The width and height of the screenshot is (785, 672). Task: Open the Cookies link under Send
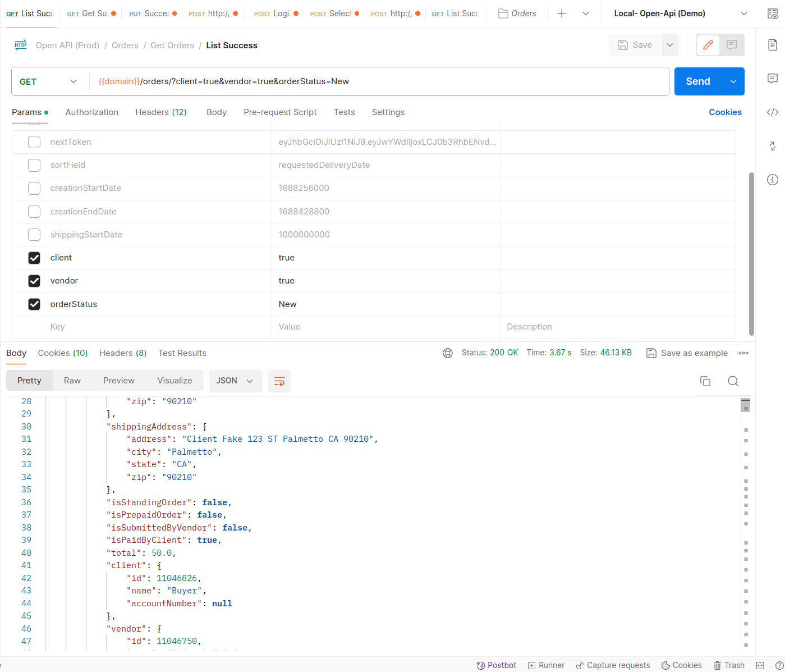pos(725,112)
